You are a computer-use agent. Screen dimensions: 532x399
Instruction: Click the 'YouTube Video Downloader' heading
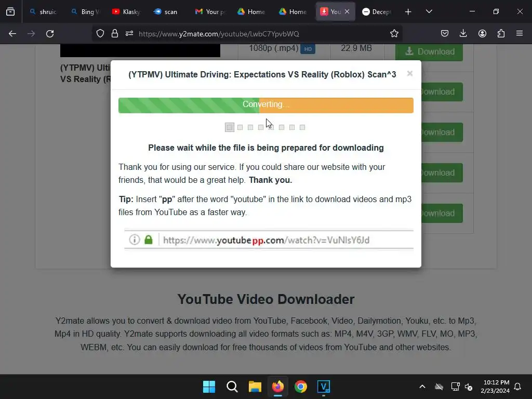(266, 299)
